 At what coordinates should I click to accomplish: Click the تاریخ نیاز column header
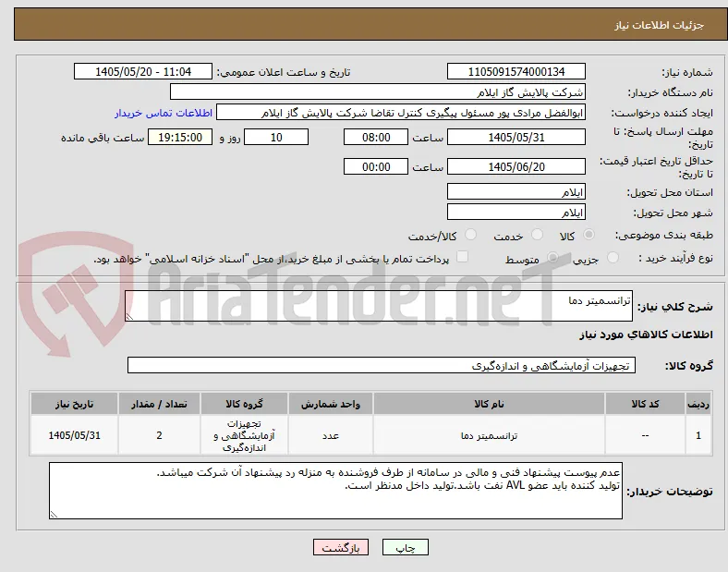[x=74, y=404]
